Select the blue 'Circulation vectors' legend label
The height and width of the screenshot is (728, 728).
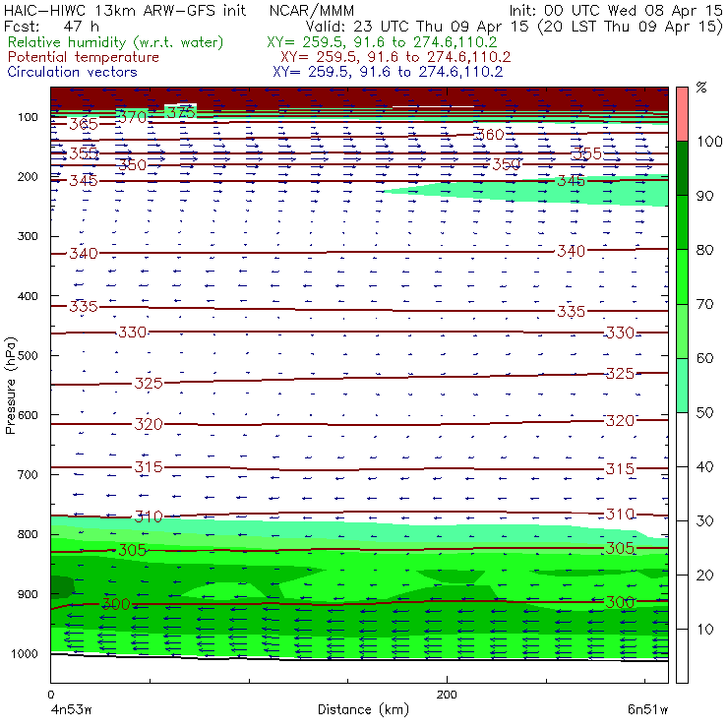(x=73, y=72)
